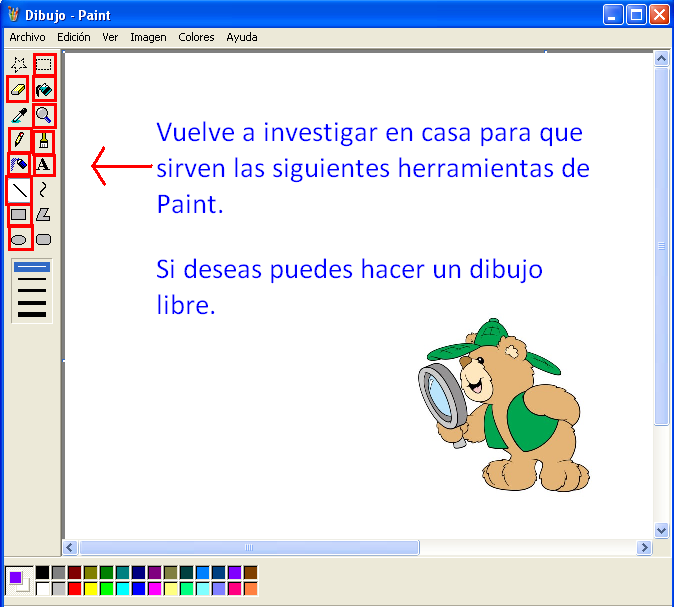Choose the magenta color swatch
674x607 pixels.
click(154, 589)
